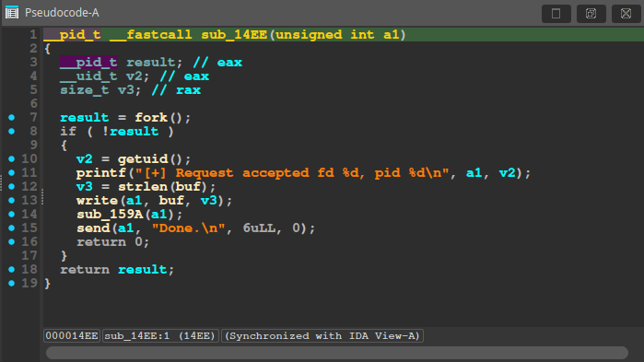The image size is (644, 362).
Task: Click the breakpoint dot at line 13
Action: coord(11,200)
